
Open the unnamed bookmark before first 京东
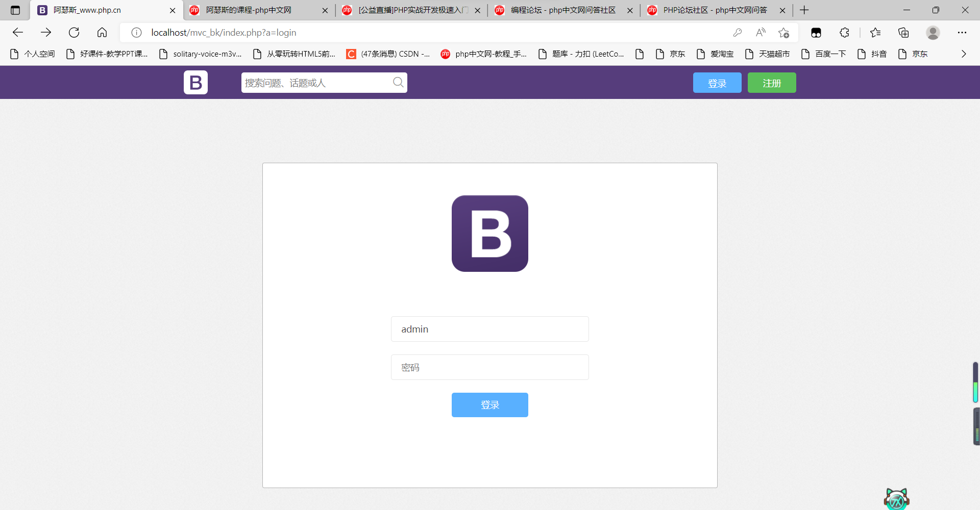click(x=640, y=54)
